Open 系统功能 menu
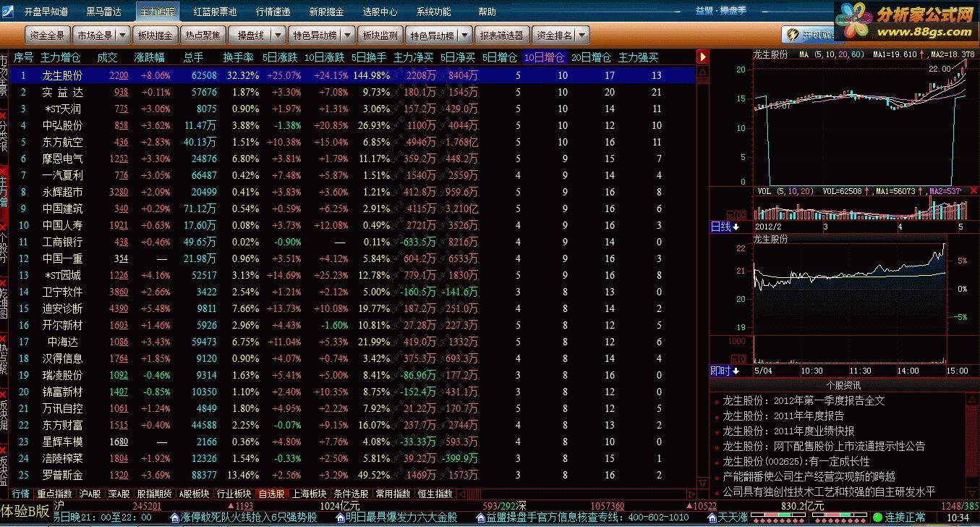The width and height of the screenshot is (980, 527). pyautogui.click(x=434, y=12)
